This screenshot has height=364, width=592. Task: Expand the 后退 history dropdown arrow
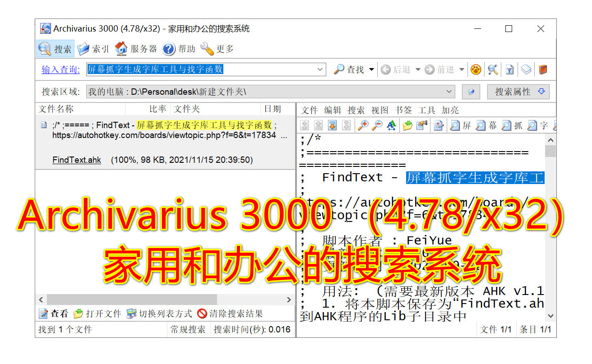click(x=417, y=69)
